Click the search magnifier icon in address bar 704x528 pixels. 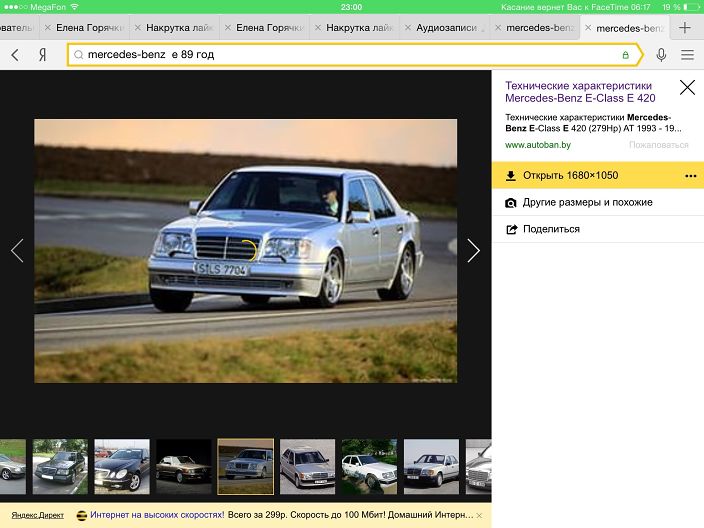pyautogui.click(x=79, y=55)
